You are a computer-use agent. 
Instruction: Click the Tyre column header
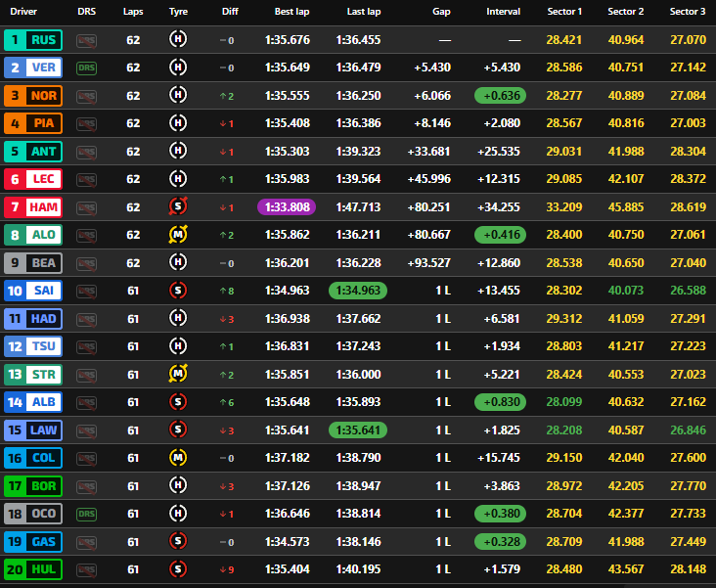click(178, 12)
